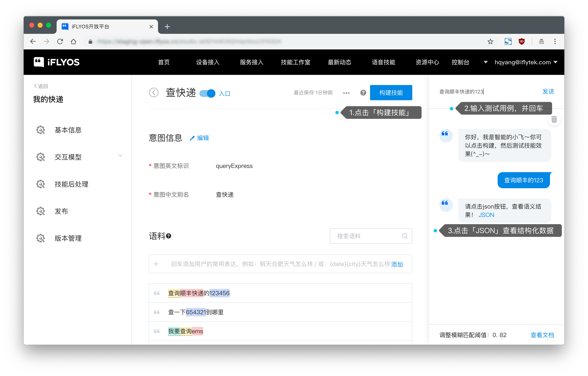Click the queryExpress intent identifier
Viewport: 588px width, 376px height.
click(x=234, y=166)
